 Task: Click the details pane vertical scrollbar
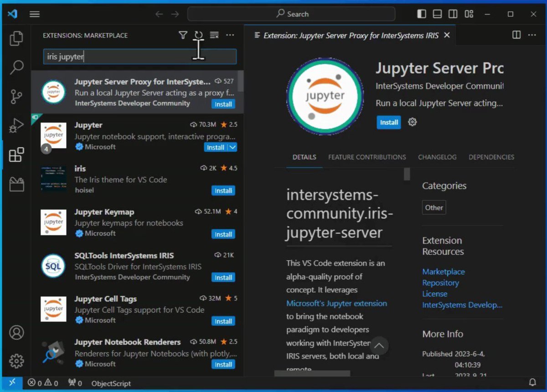point(407,174)
